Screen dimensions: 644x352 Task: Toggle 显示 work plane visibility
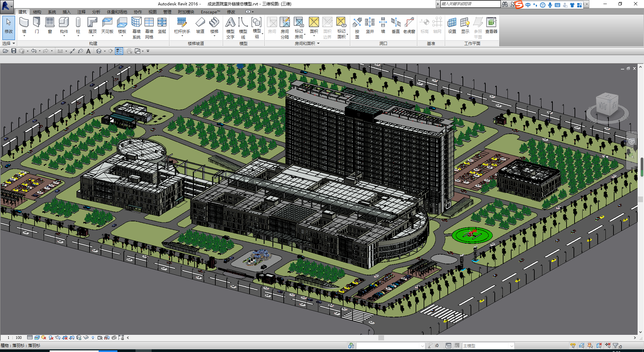tap(465, 26)
